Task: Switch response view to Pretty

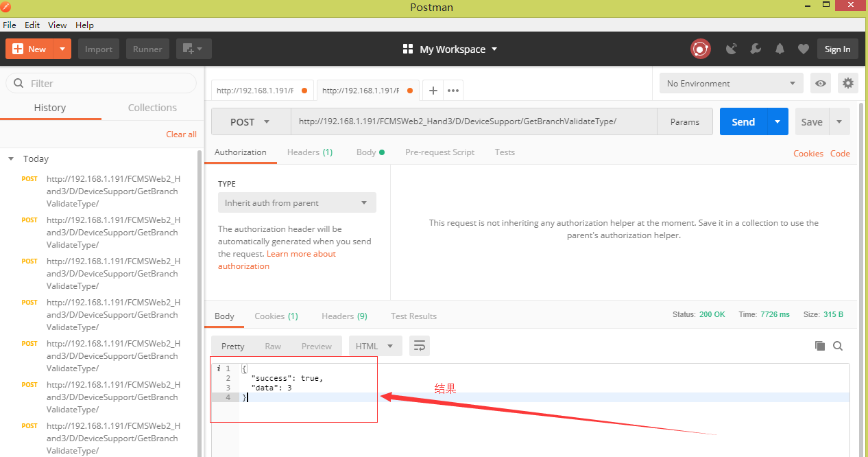Action: (233, 346)
